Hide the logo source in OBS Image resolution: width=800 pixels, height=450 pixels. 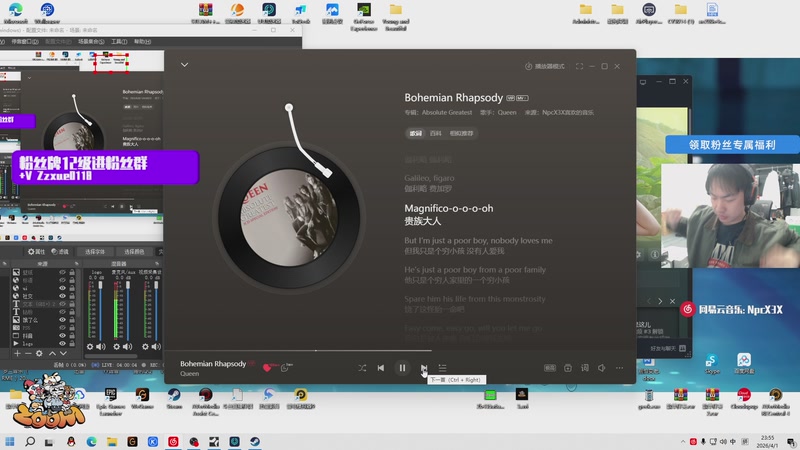point(62,343)
